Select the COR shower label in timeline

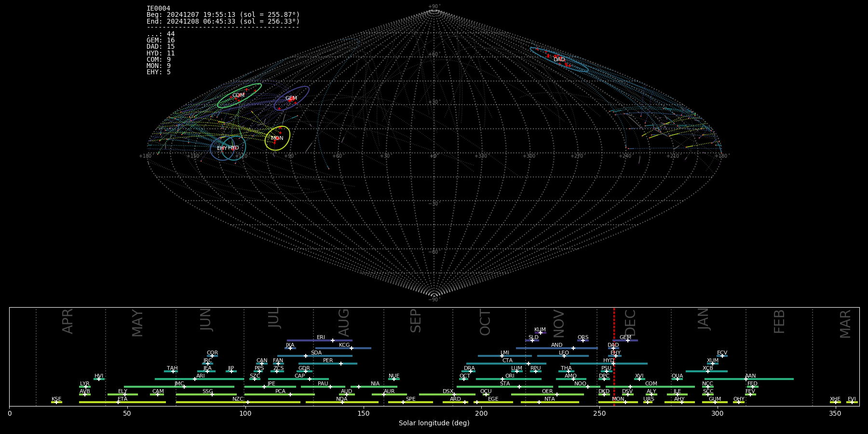coord(212,353)
